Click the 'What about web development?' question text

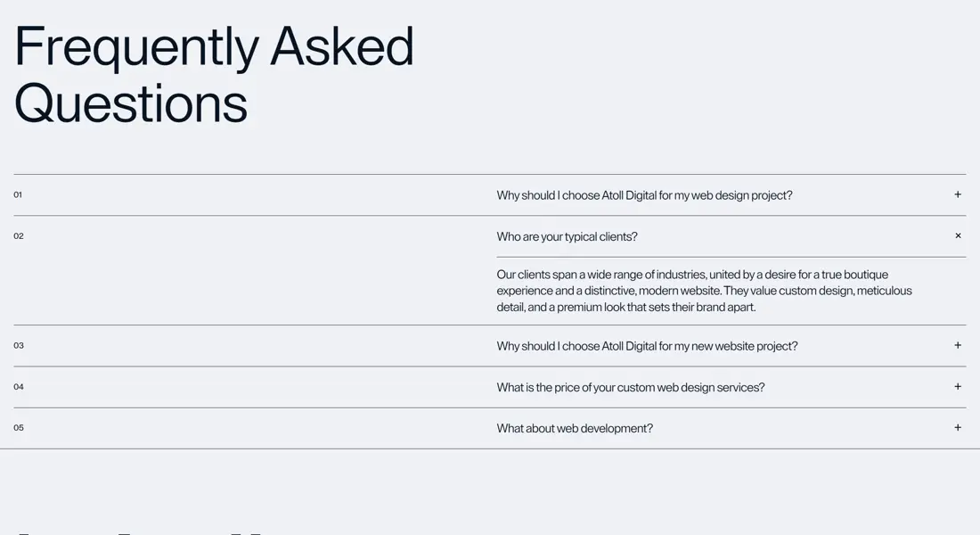click(575, 428)
